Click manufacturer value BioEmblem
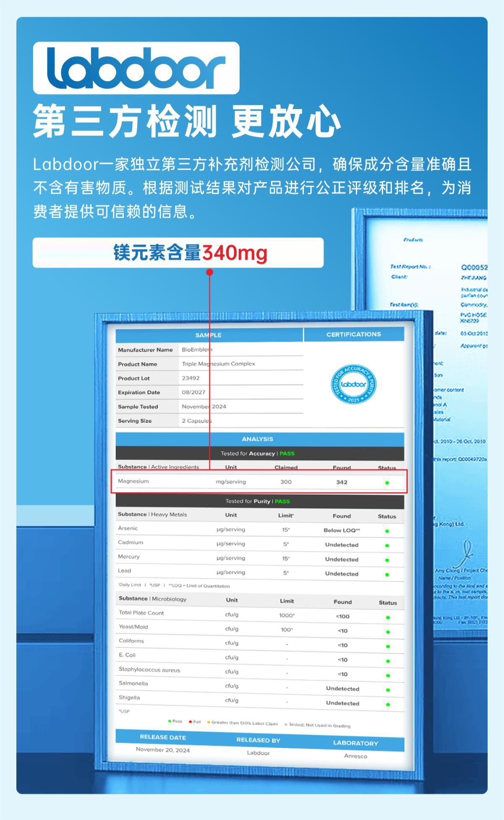504x820 pixels. [197, 349]
